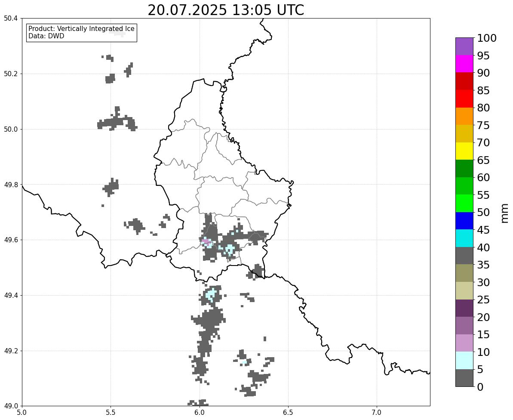Click the y-axis label "49.2"

click(10, 351)
